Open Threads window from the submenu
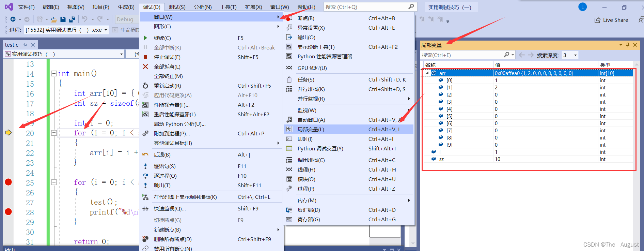 (x=349, y=169)
